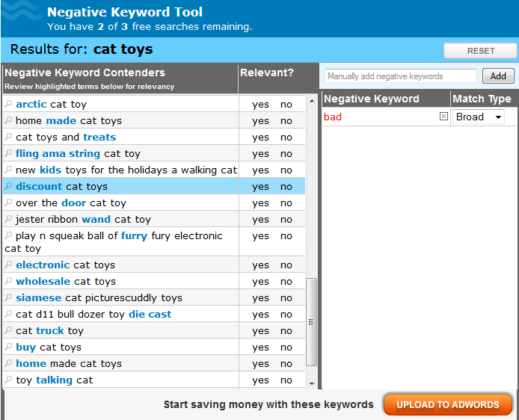Remove the 'bad' negative keyword with X icon
519x420 pixels.
coord(443,117)
